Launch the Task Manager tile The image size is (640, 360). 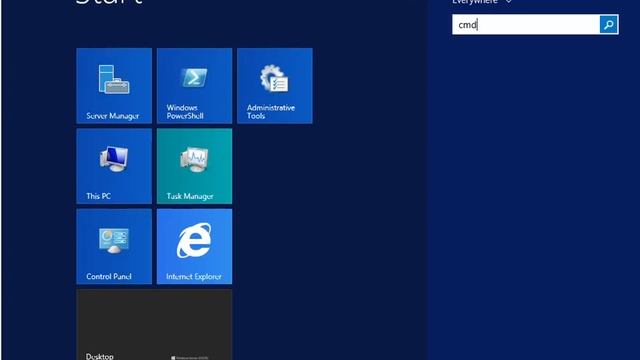tap(194, 166)
